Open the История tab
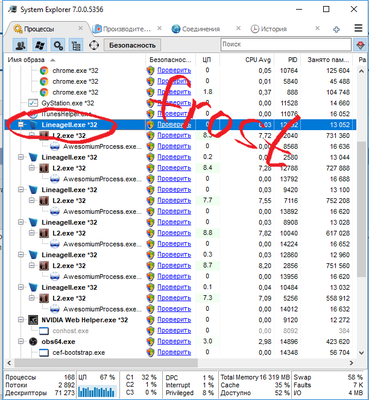Viewport: 369px width, 400px height. (x=274, y=29)
